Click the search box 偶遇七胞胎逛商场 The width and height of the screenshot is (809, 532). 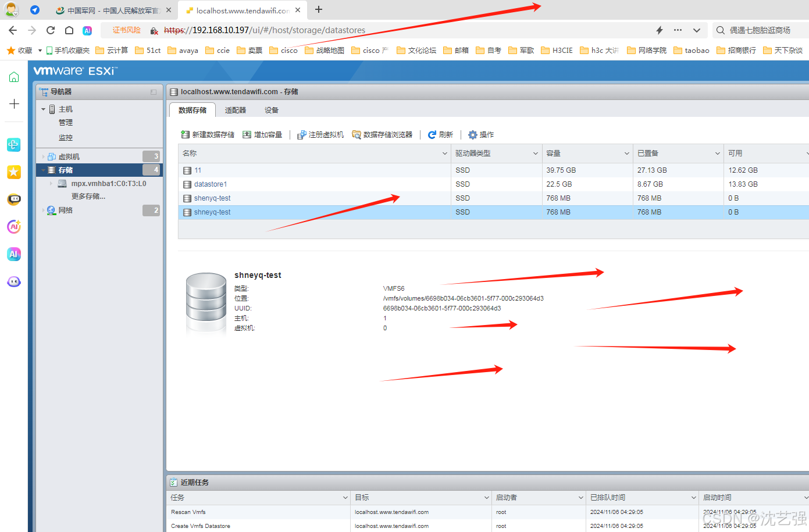point(761,30)
